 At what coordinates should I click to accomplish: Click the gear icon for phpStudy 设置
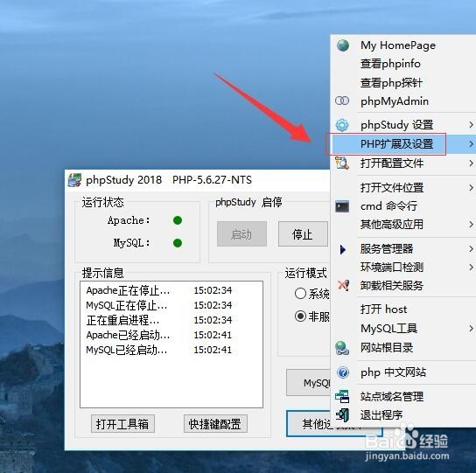pos(342,125)
